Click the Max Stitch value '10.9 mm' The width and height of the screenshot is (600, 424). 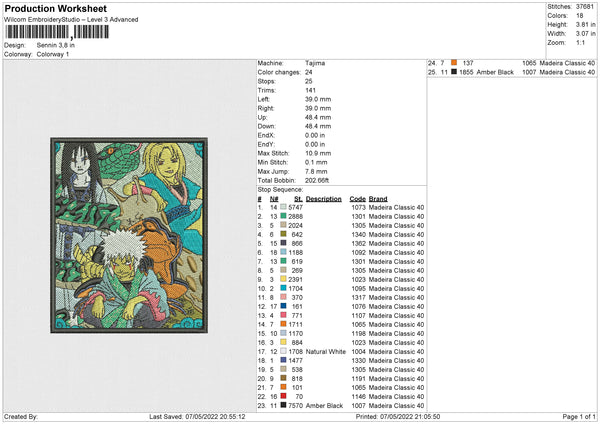[318, 153]
